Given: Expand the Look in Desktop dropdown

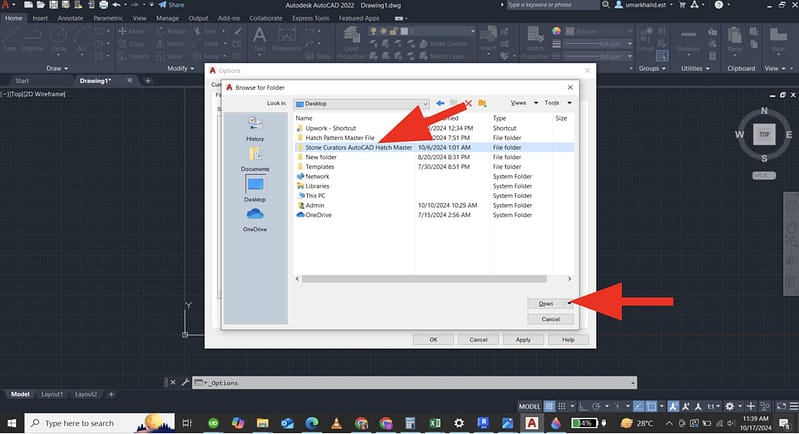Looking at the screenshot, I should point(425,103).
